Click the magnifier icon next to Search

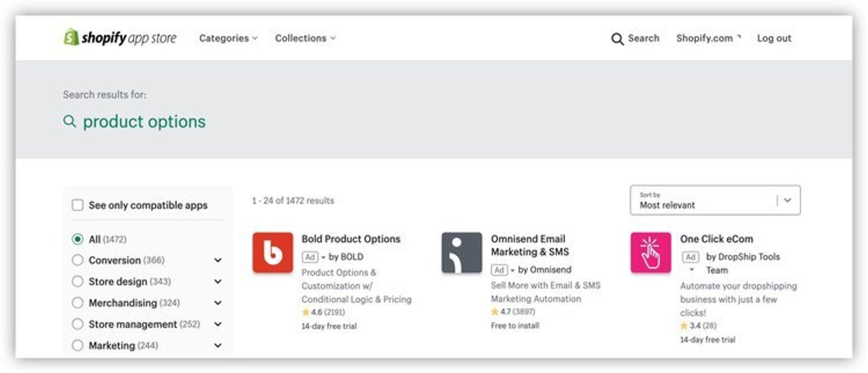[617, 39]
